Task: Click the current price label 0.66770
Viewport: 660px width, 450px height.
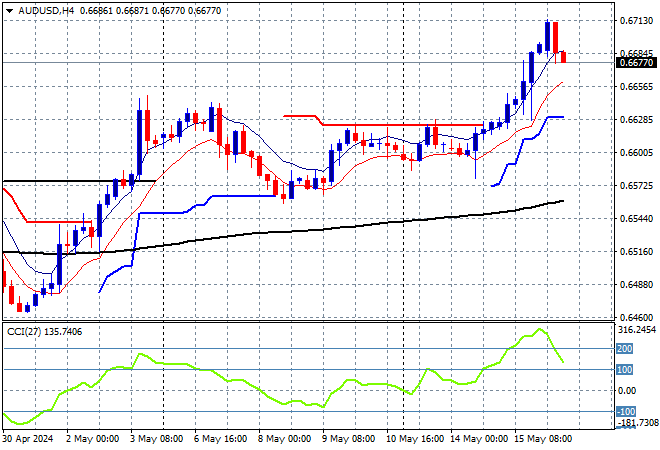Action: 636,63
